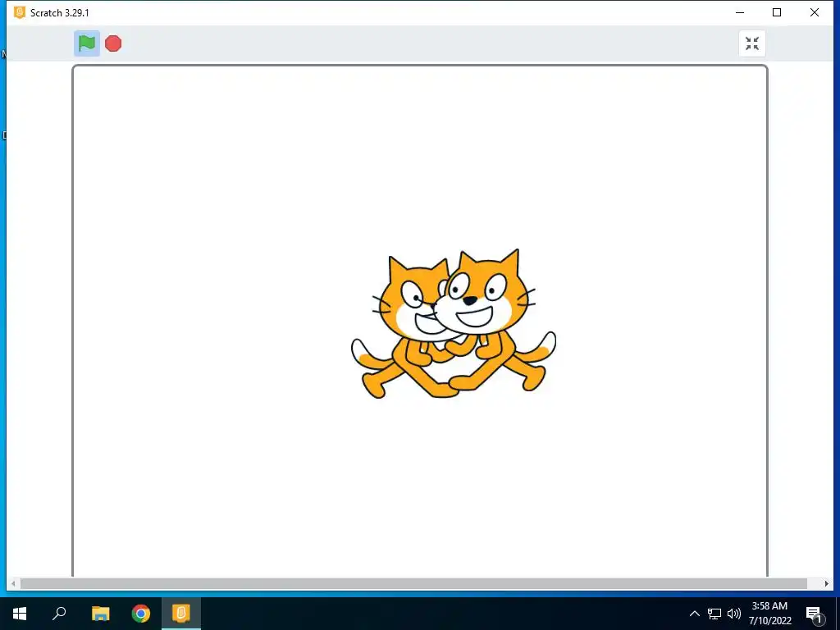This screenshot has height=630, width=840.
Task: Click the scrollbar left arrow
Action: (x=13, y=583)
